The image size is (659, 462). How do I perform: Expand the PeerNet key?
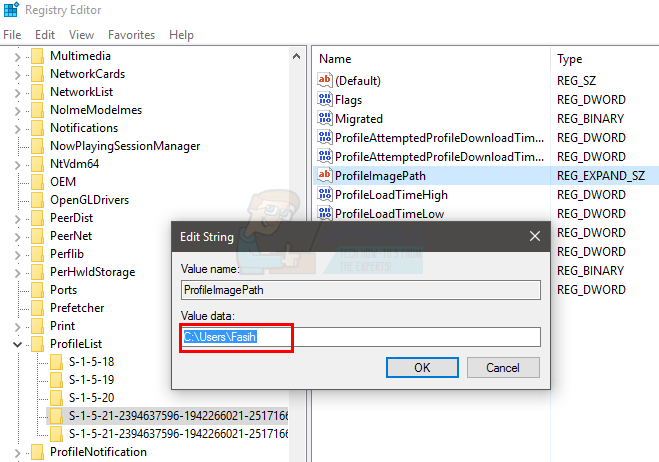(17, 237)
